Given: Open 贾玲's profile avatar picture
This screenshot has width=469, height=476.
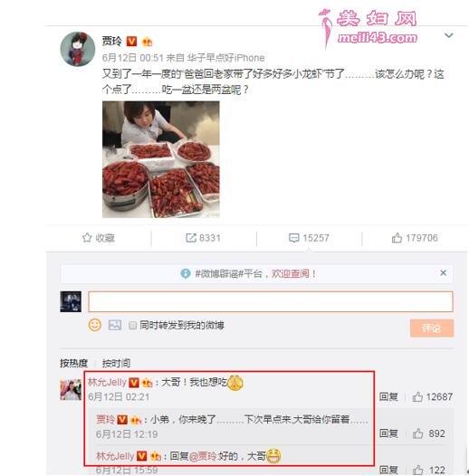Looking at the screenshot, I should coord(78,49).
